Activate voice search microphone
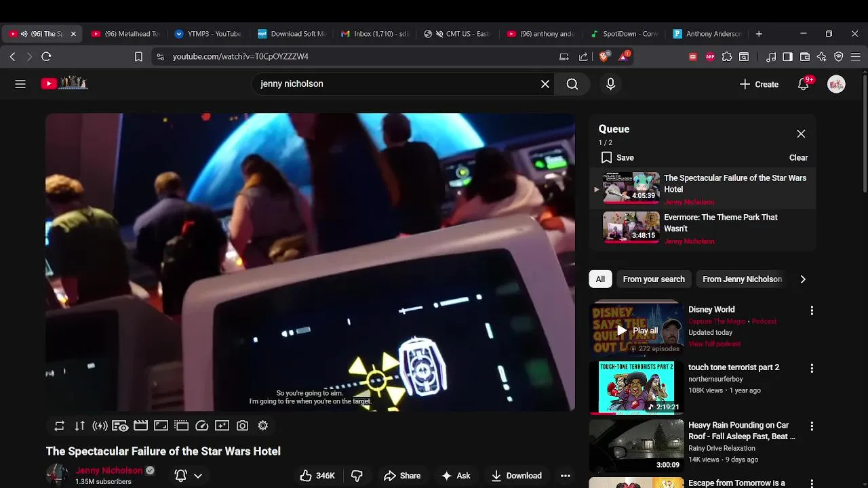 (610, 84)
